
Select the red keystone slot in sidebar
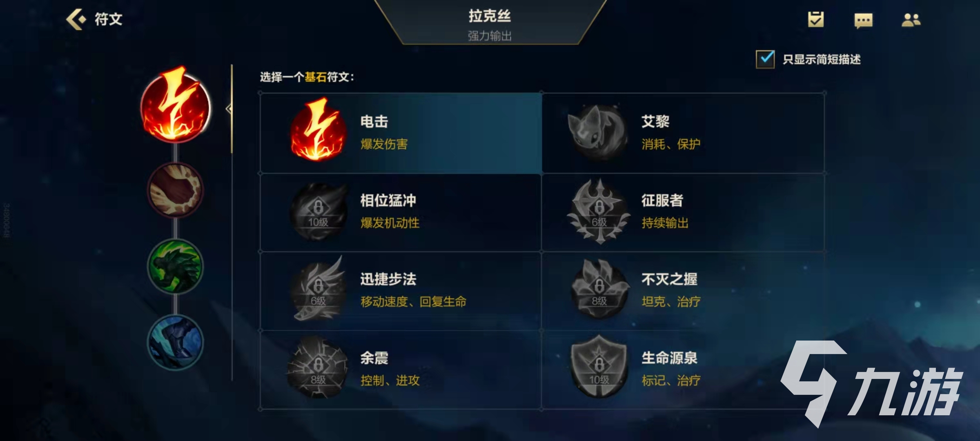pos(176,105)
